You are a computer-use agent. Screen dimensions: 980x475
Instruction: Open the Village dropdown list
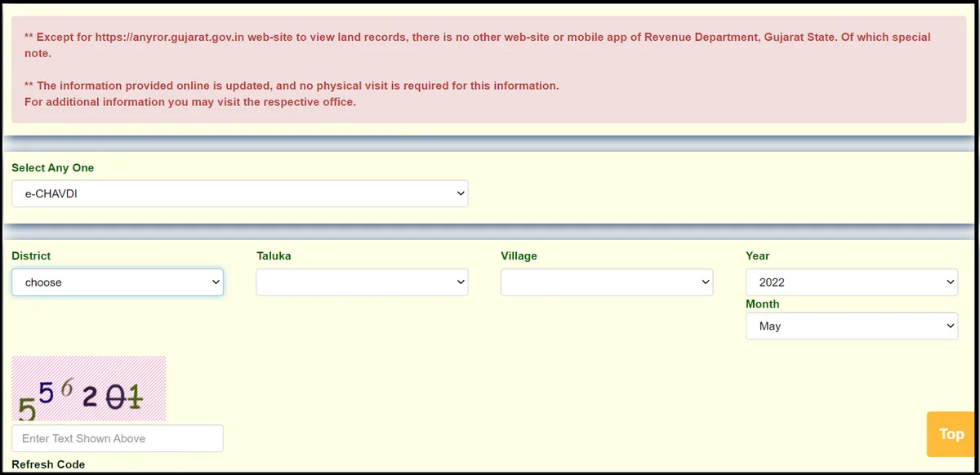606,282
